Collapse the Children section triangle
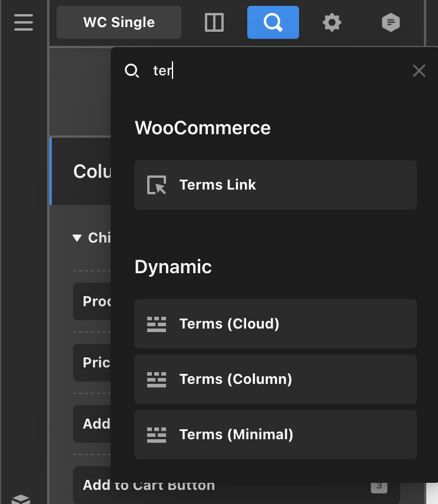The height and width of the screenshot is (504, 438). (77, 238)
